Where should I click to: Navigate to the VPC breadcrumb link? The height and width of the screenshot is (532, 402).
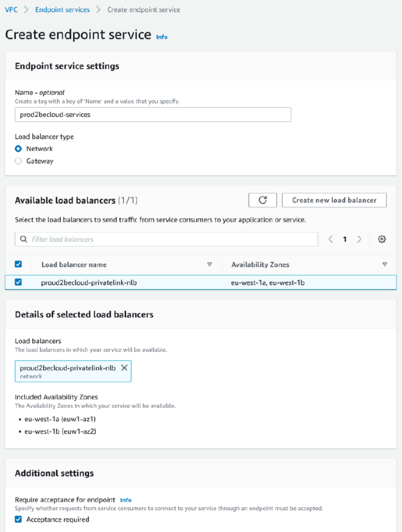tap(10, 9)
